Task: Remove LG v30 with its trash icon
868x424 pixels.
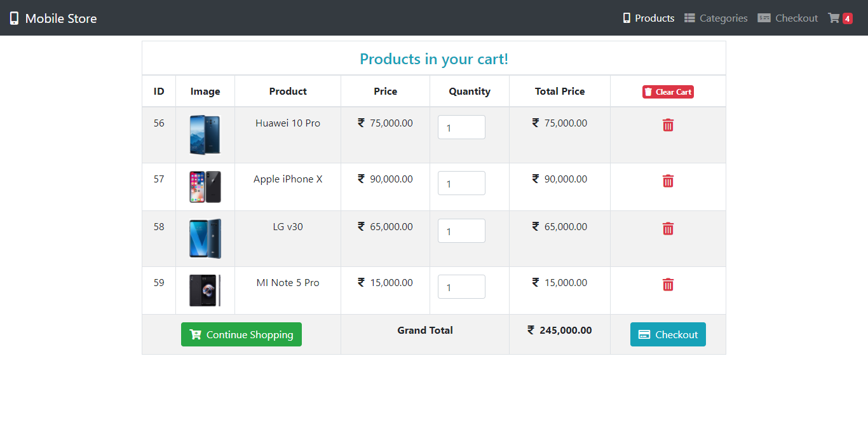Action: 668,229
